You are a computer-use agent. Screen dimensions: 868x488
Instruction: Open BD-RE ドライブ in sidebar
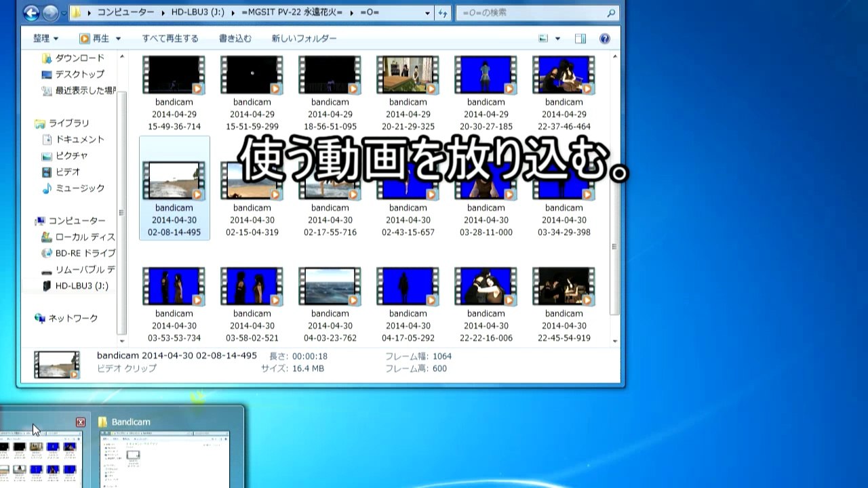pos(78,253)
